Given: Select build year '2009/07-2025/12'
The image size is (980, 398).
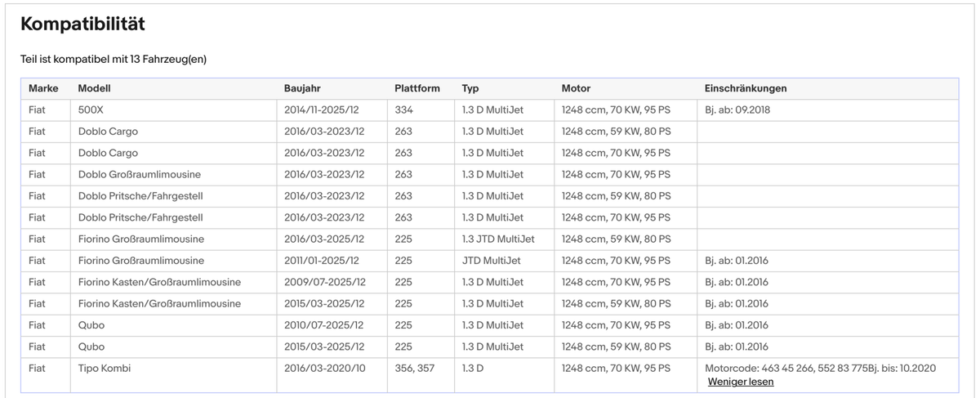Looking at the screenshot, I should [325, 282].
